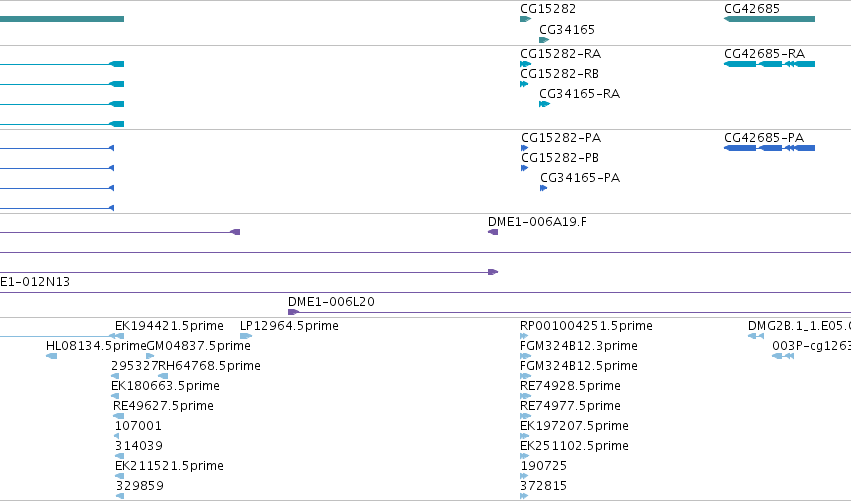Select the HL08134.5prime EST arrow
Screen dimensions: 851x501
coord(52,356)
